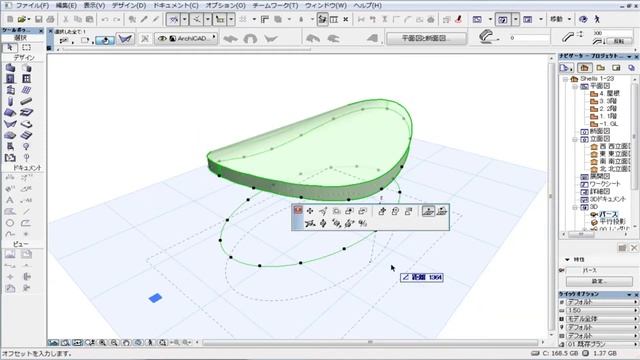
Task: Click the Offset edge icon in pet palette
Action: (x=336, y=211)
